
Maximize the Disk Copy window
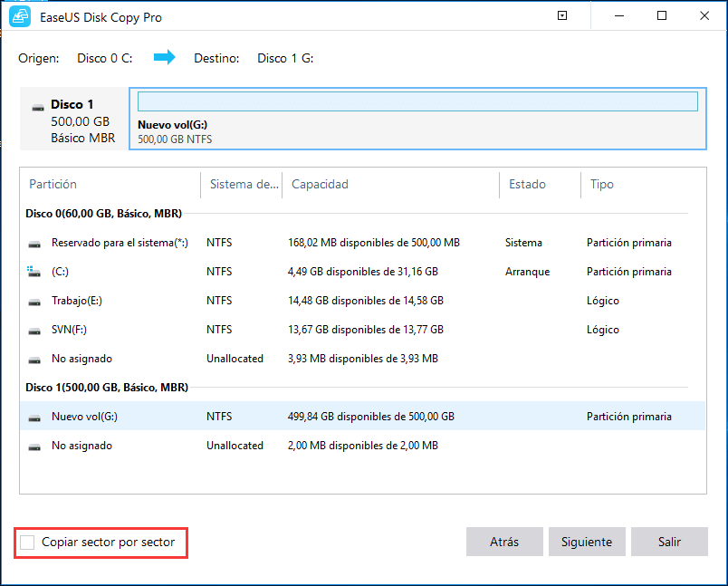coord(662,15)
